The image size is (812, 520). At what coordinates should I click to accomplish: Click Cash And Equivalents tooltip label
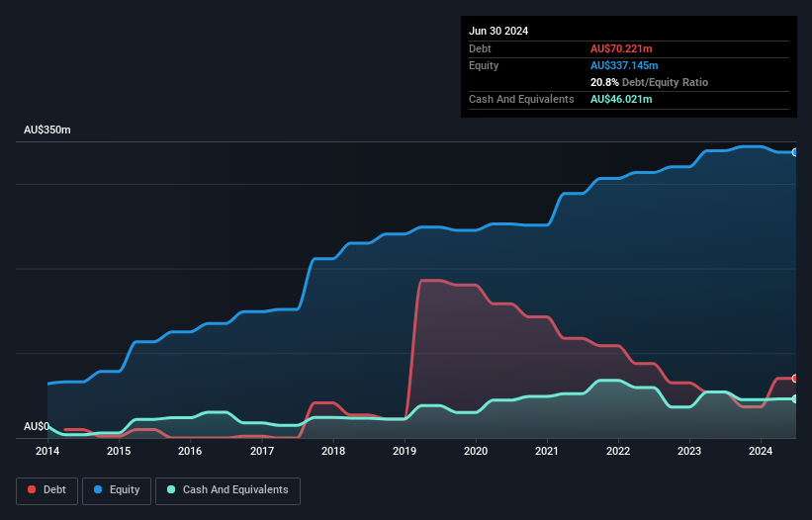521,99
